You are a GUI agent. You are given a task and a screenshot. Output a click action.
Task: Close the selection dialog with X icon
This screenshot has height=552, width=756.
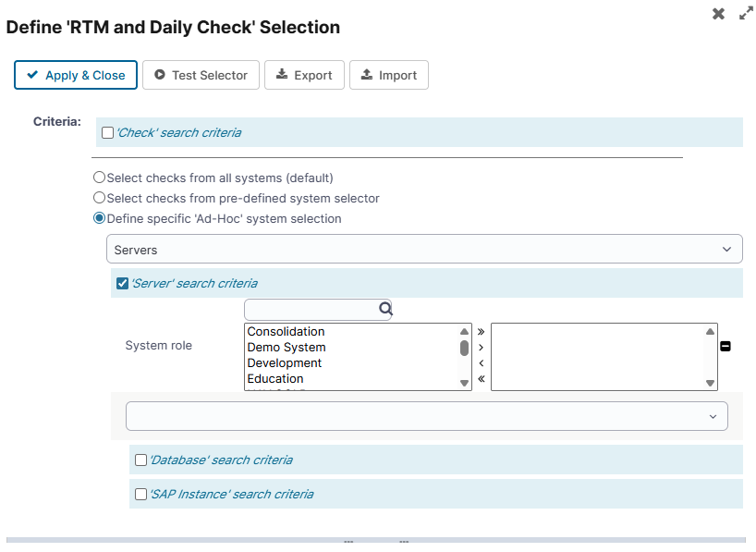[x=718, y=14]
